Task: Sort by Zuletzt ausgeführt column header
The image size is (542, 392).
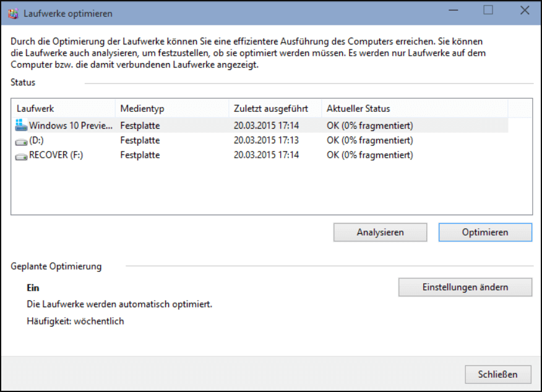Action: tap(275, 108)
